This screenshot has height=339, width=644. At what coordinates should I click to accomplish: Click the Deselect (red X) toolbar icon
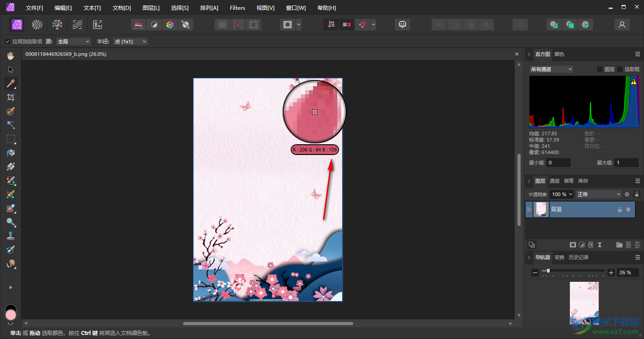[238, 25]
